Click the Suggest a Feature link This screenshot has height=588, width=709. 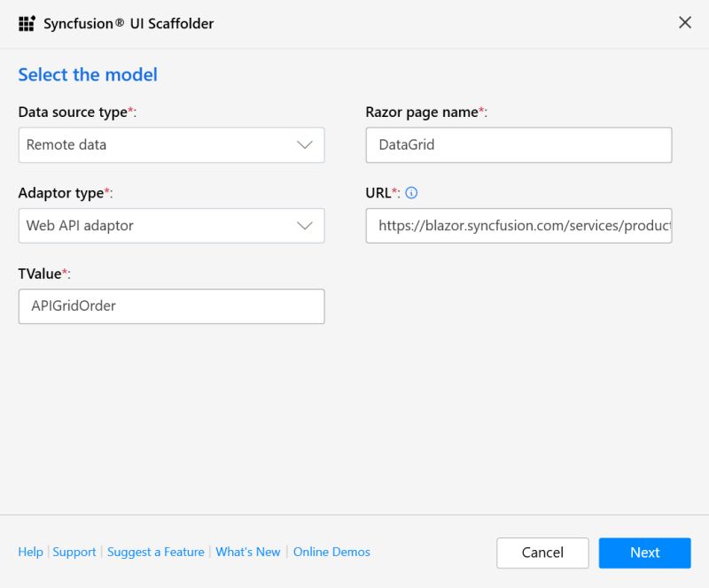pyautogui.click(x=156, y=552)
